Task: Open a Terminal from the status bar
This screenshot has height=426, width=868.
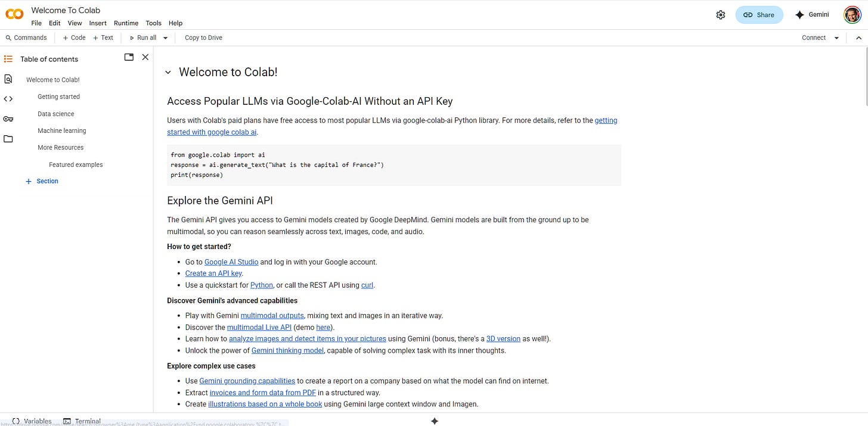Action: [x=82, y=421]
